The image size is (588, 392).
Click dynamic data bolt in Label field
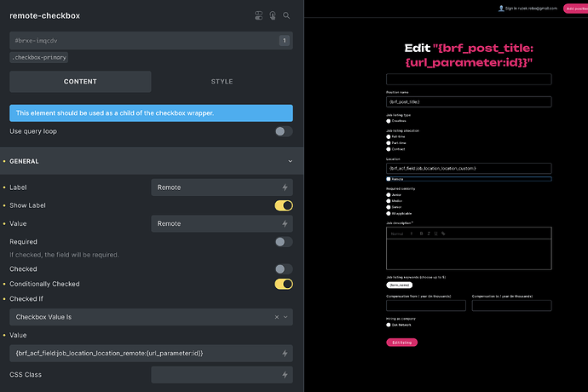pos(285,187)
